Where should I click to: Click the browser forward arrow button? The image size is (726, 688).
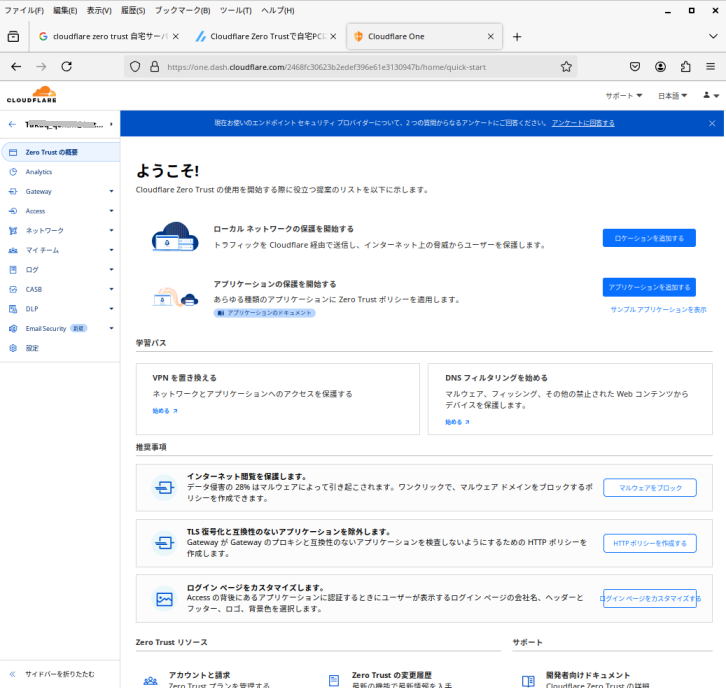[41, 67]
